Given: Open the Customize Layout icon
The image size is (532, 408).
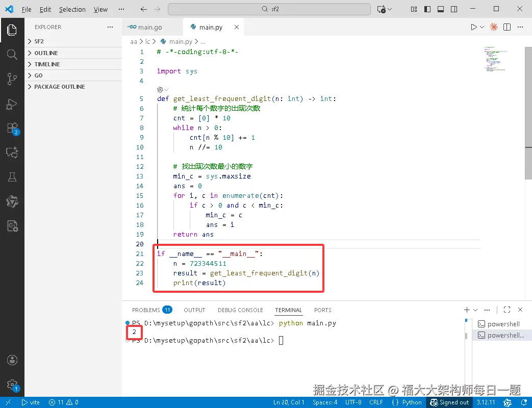Looking at the screenshot, I should [414, 9].
